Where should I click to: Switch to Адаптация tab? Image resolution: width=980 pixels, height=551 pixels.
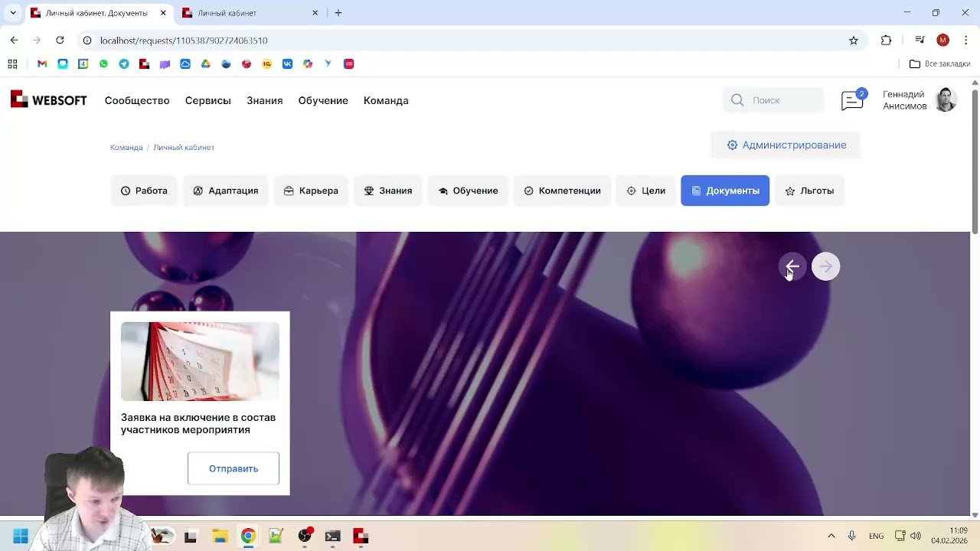pyautogui.click(x=226, y=191)
